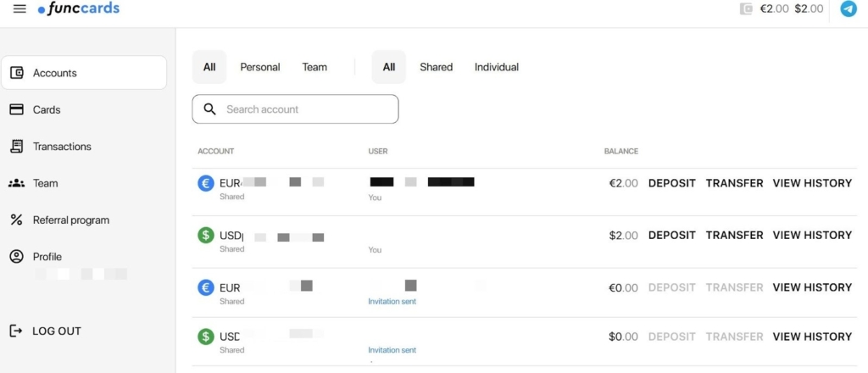The width and height of the screenshot is (868, 373).
Task: Click VIEW HISTORY on the €0.00 account
Action: (812, 287)
